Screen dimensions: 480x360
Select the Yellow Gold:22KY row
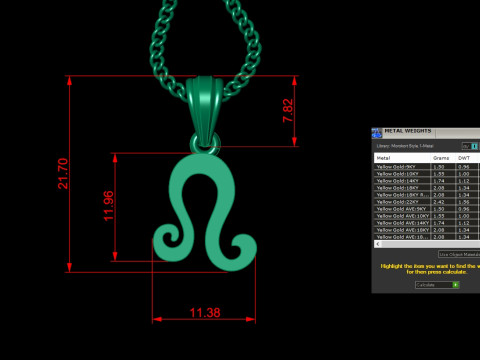click(x=427, y=202)
